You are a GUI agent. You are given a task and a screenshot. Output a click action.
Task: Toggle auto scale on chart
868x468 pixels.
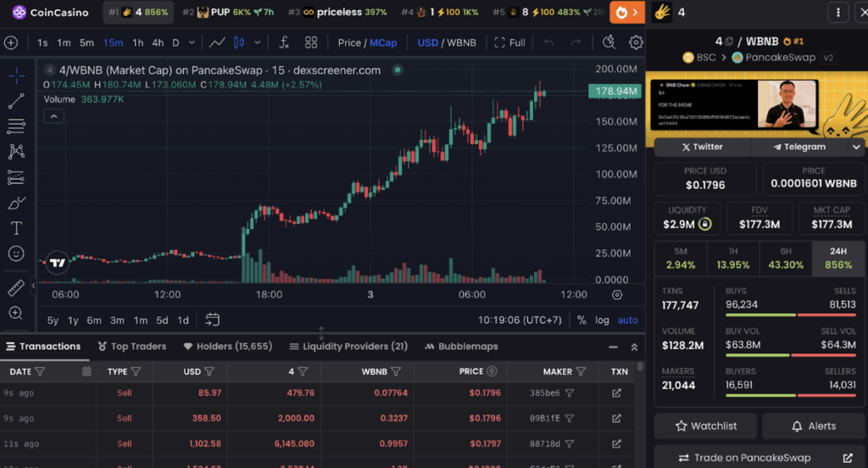[627, 320]
